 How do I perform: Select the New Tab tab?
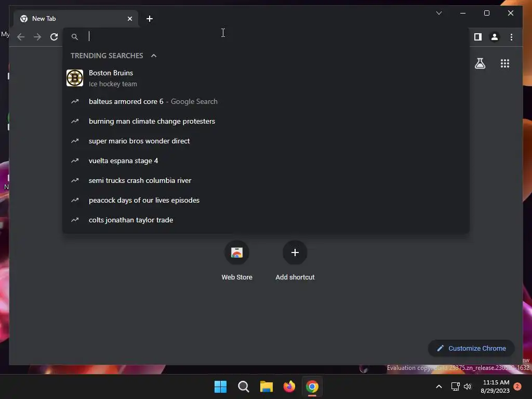click(x=76, y=19)
